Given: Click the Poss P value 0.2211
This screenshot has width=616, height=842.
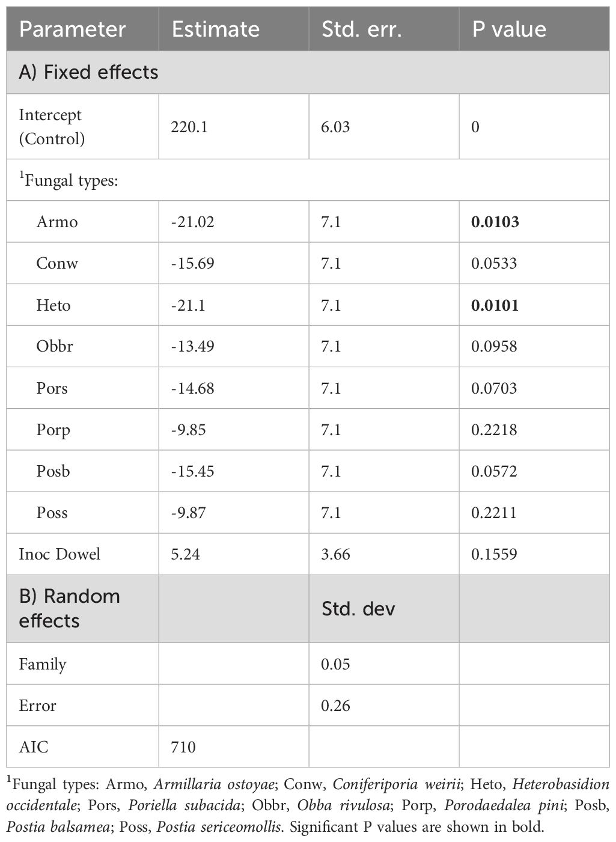Looking at the screenshot, I should click(493, 513).
